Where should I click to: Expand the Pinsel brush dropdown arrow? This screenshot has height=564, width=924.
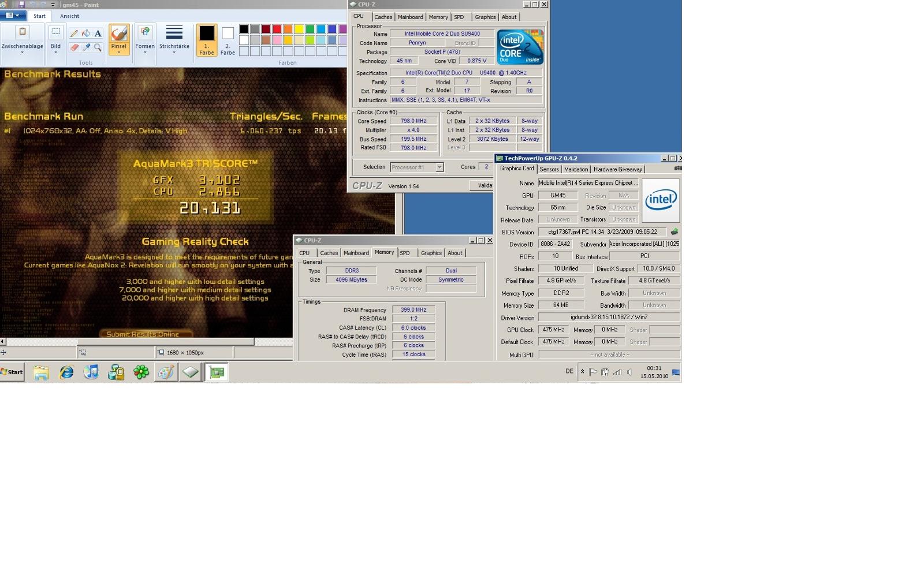(x=119, y=53)
